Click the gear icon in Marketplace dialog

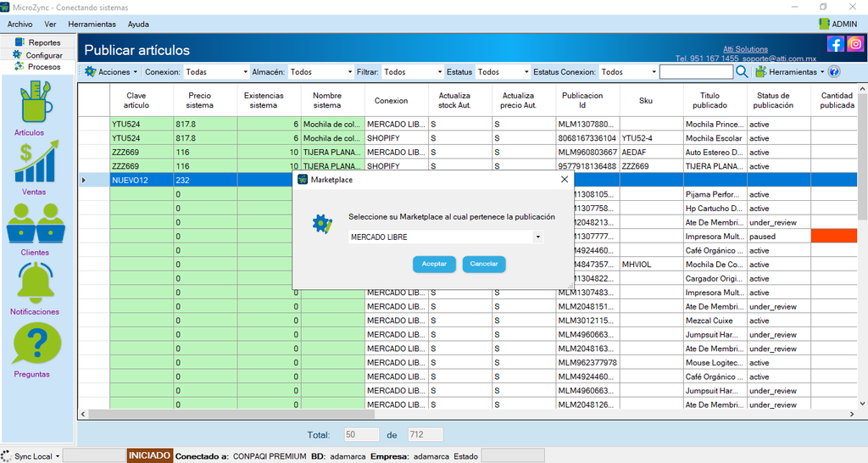click(322, 224)
